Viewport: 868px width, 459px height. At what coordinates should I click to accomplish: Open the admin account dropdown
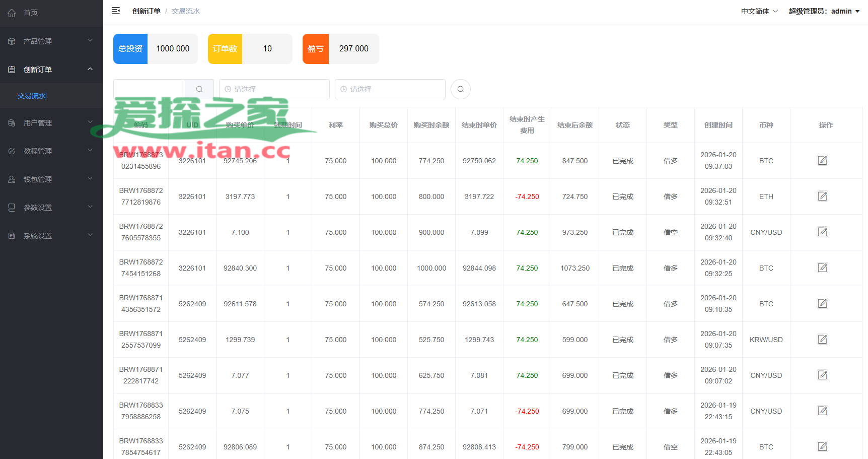824,11
